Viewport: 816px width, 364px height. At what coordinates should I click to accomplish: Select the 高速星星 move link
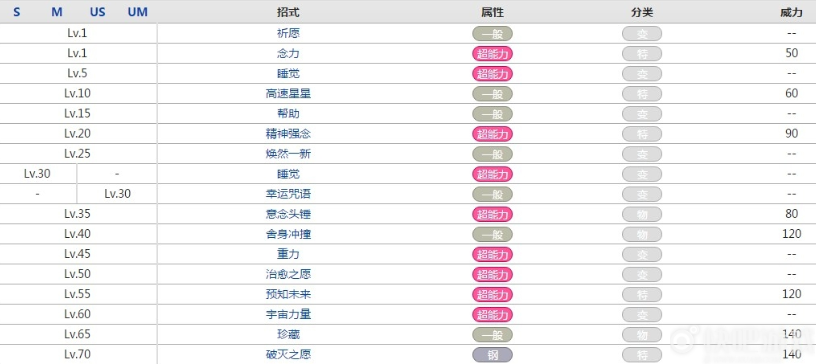(288, 94)
